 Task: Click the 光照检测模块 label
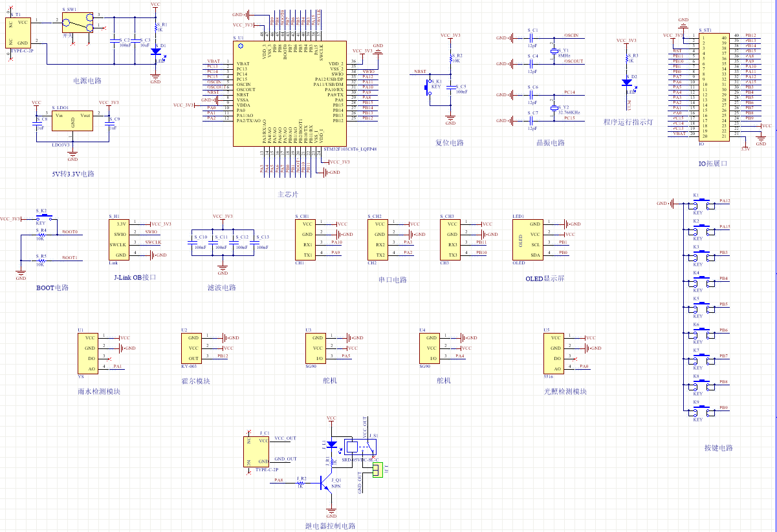(565, 391)
